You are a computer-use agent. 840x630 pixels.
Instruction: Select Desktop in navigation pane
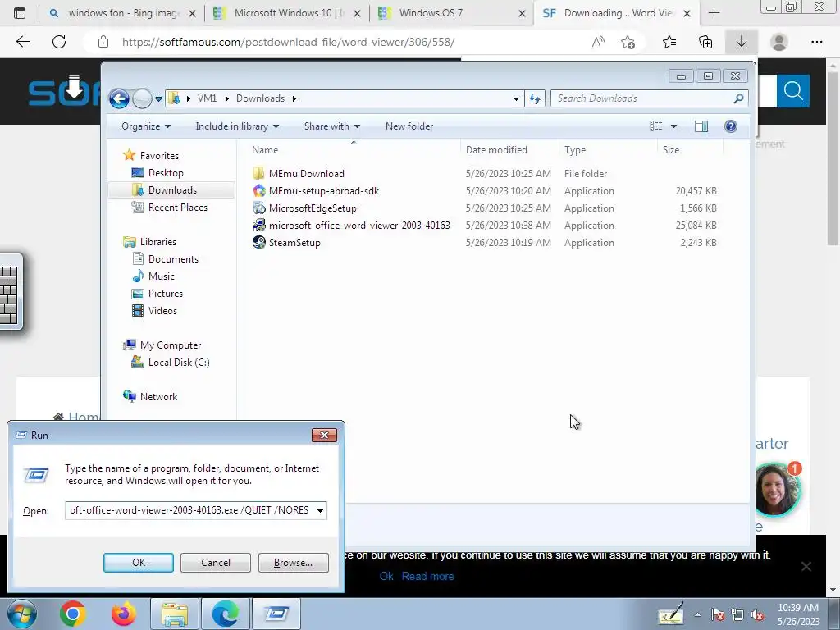click(x=166, y=173)
